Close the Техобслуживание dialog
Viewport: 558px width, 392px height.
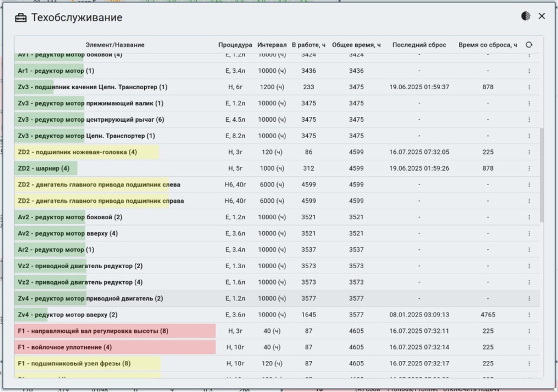pos(542,16)
